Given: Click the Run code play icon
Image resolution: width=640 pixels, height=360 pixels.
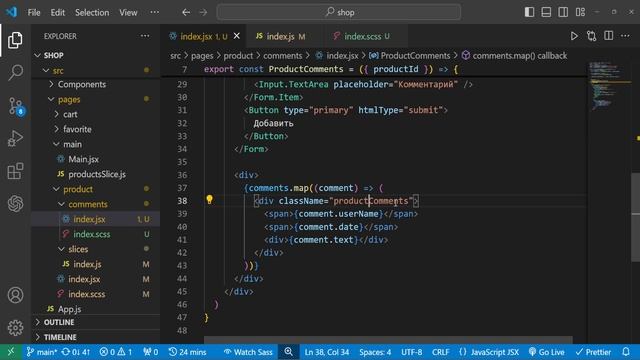Looking at the screenshot, I should point(574,36).
